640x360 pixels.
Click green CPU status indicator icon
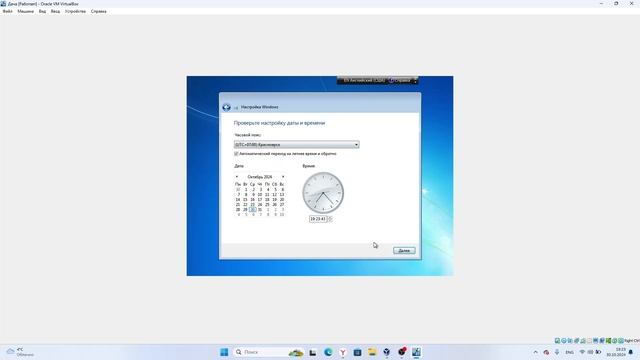pyautogui.click(x=608, y=340)
